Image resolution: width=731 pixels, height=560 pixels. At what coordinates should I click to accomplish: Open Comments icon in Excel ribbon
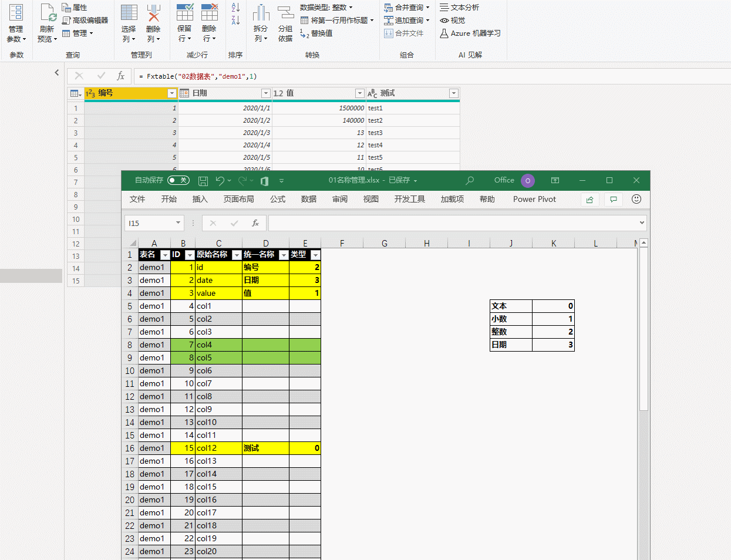tap(613, 200)
